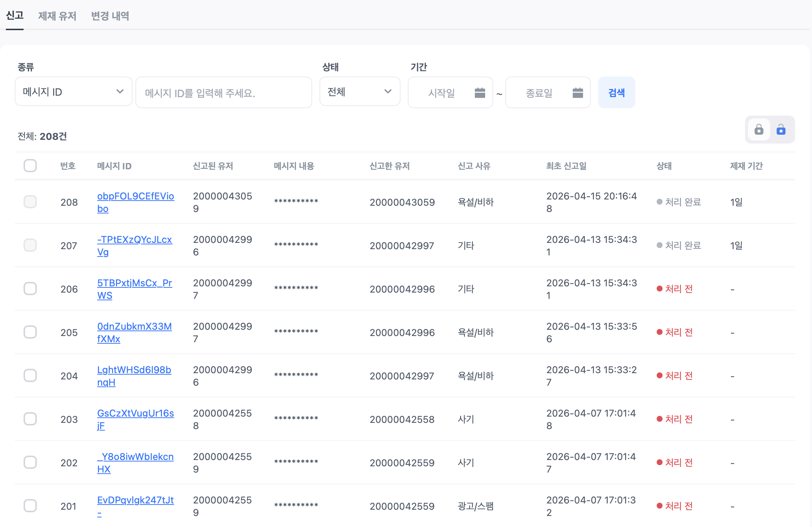This screenshot has height=527, width=812.
Task: Click the 종료일 end date field
Action: pyautogui.click(x=539, y=93)
